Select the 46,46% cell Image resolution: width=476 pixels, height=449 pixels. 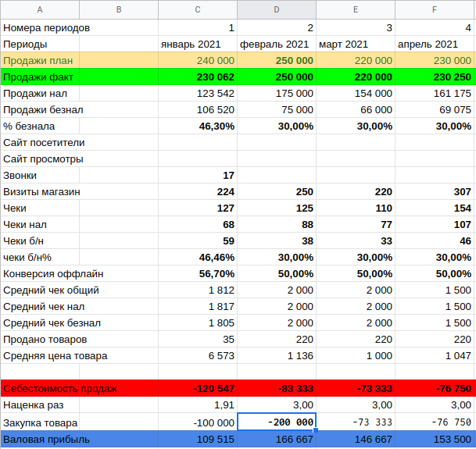pos(198,257)
